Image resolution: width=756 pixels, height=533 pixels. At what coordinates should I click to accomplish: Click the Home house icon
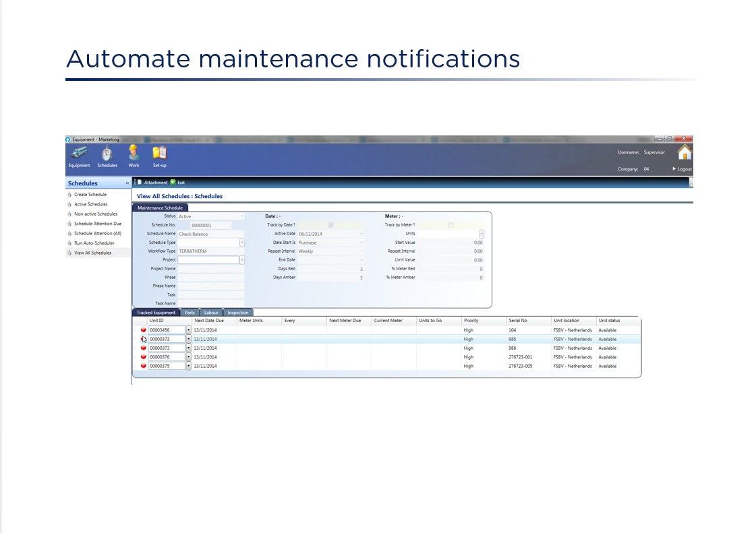click(684, 152)
